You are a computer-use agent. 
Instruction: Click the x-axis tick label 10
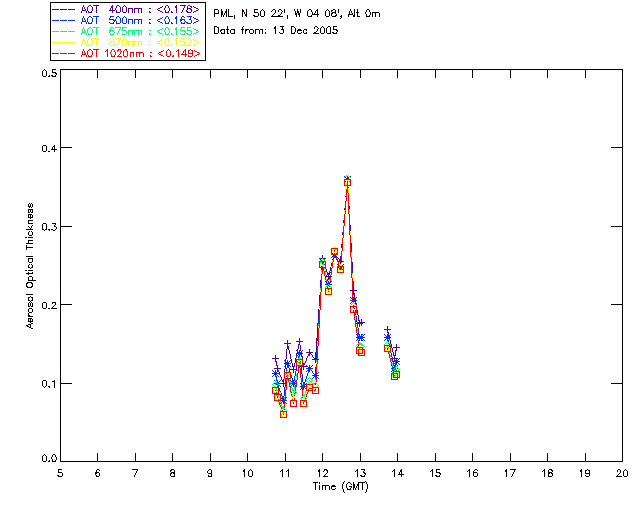[x=247, y=473]
